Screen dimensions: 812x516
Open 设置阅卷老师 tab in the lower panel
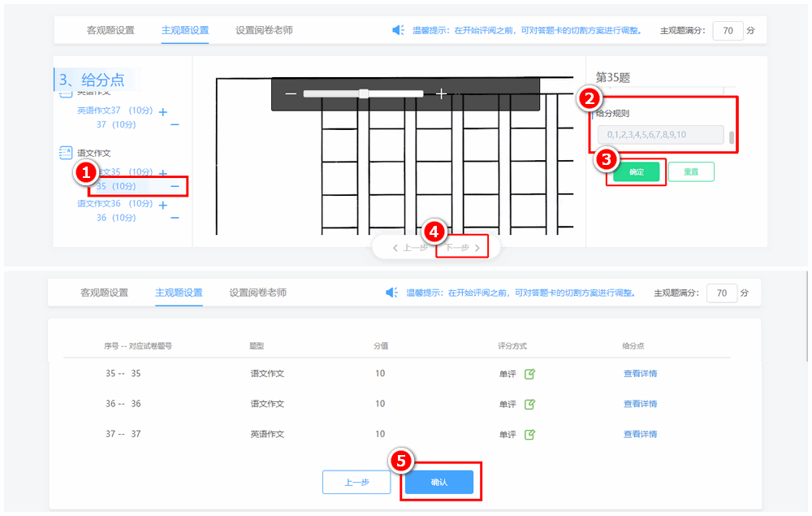[257, 293]
